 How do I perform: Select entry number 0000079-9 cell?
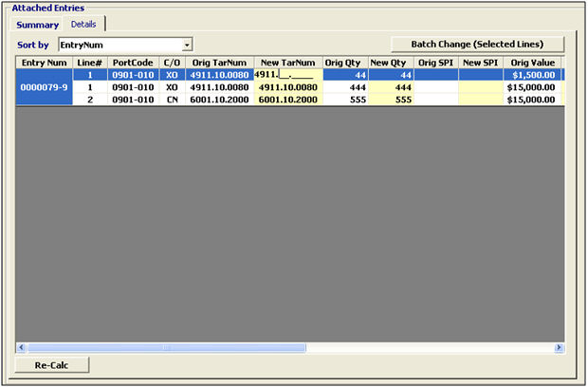pyautogui.click(x=45, y=86)
